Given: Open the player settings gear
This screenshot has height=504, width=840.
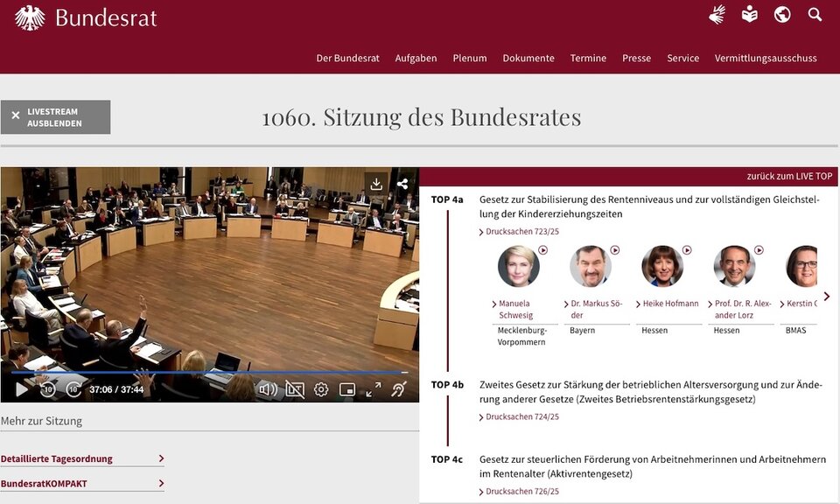Looking at the screenshot, I should [320, 388].
